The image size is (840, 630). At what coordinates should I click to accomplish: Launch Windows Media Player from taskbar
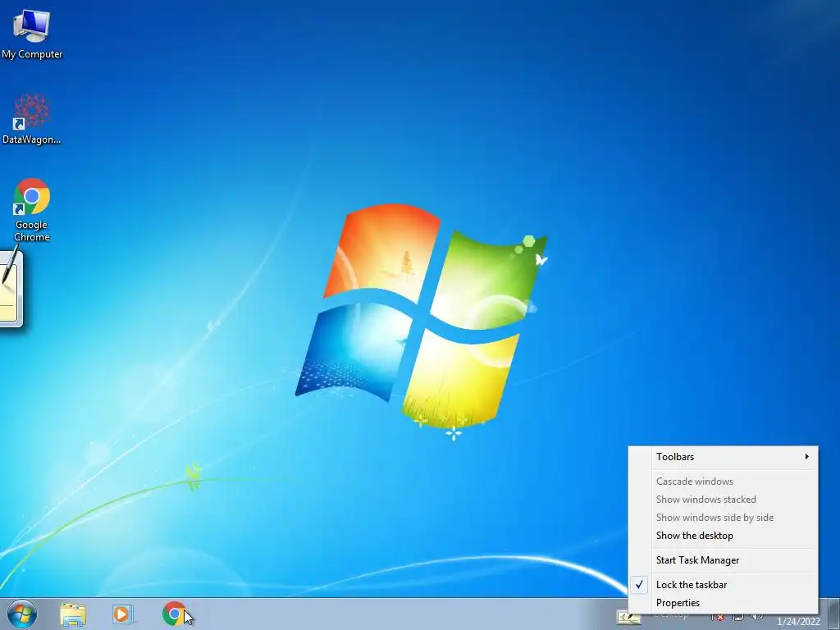coord(122,614)
